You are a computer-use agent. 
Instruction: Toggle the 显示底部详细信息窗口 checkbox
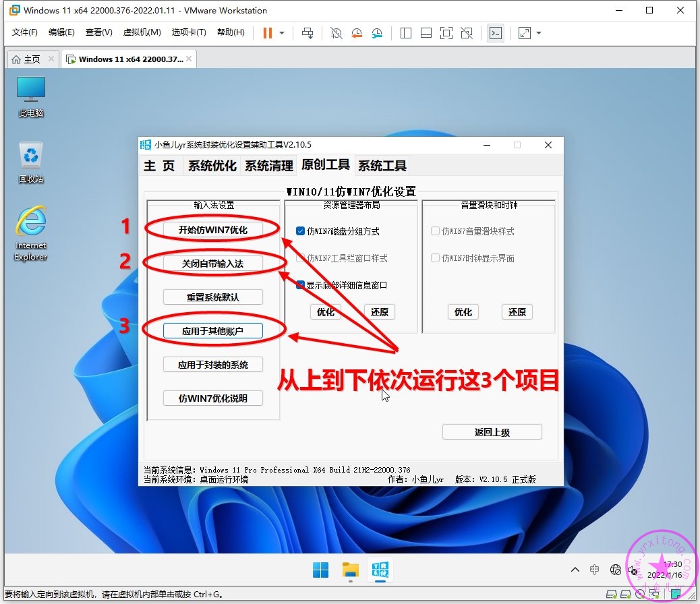[301, 285]
